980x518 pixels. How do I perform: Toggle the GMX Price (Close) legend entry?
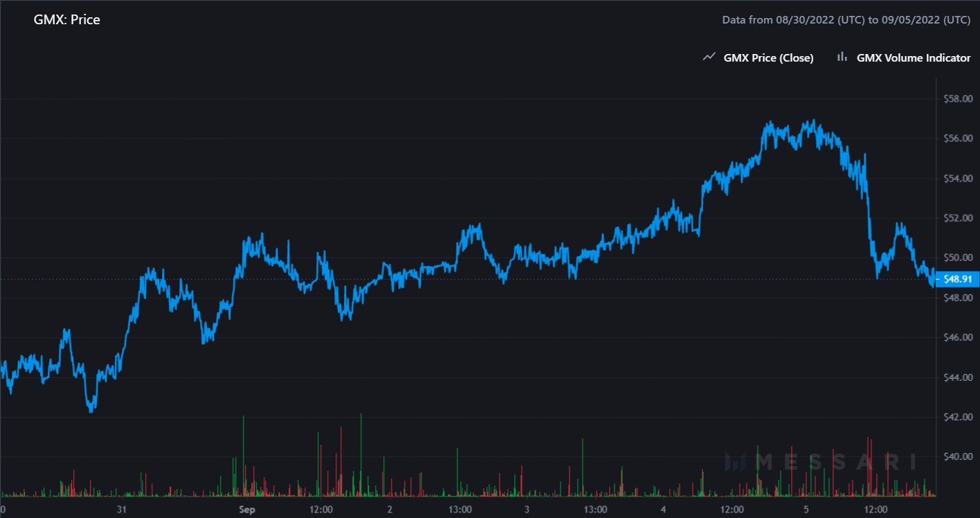coord(758,58)
